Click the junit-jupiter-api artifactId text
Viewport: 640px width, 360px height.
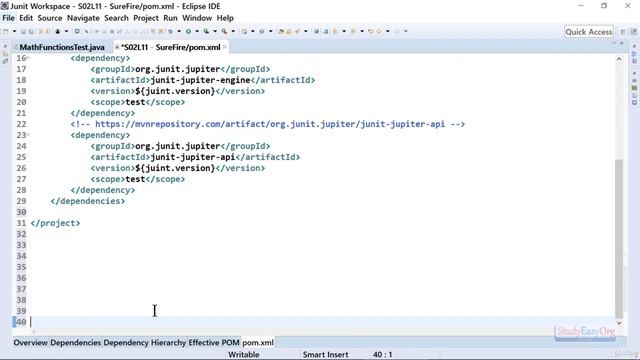193,157
